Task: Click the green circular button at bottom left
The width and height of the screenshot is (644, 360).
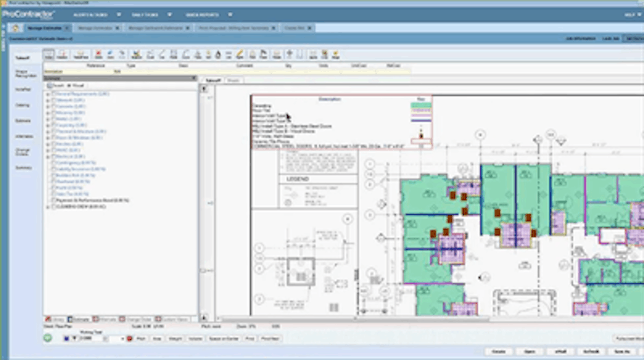Action: tap(48, 337)
